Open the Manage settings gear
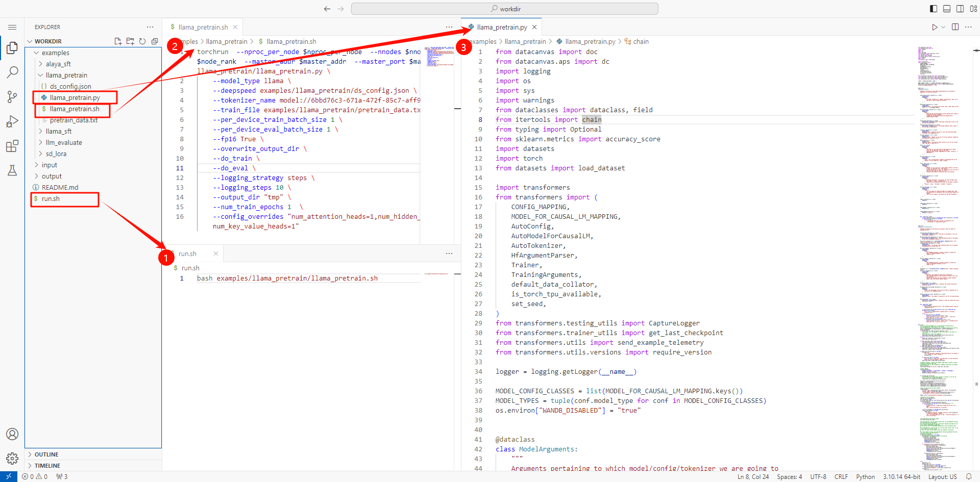The height and width of the screenshot is (482, 980). tap(12, 458)
